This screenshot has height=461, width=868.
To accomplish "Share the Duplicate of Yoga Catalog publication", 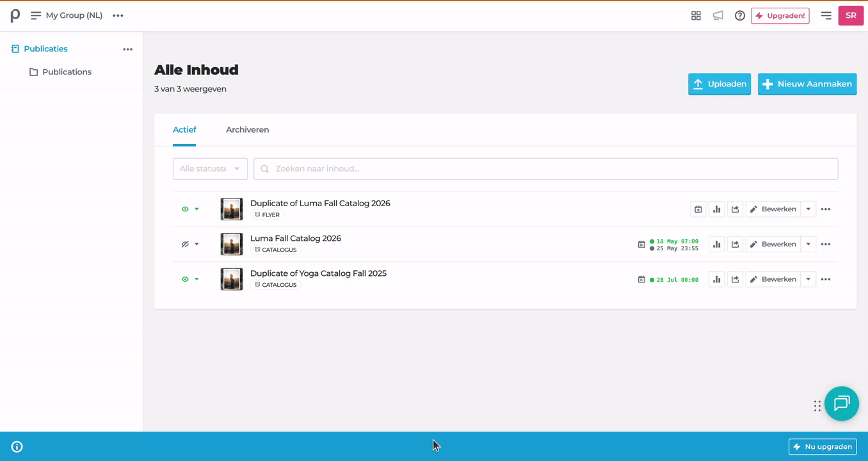I will click(x=735, y=279).
